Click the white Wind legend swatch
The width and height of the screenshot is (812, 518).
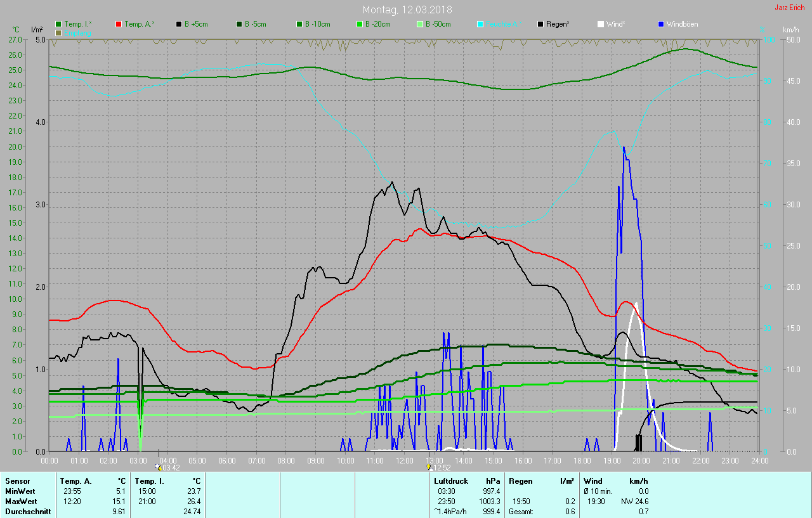(601, 24)
